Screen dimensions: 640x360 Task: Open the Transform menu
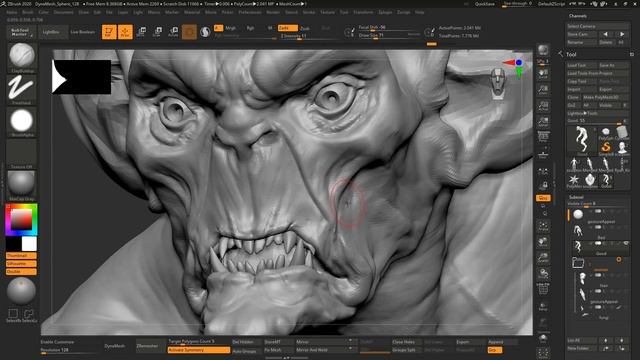[x=363, y=13]
